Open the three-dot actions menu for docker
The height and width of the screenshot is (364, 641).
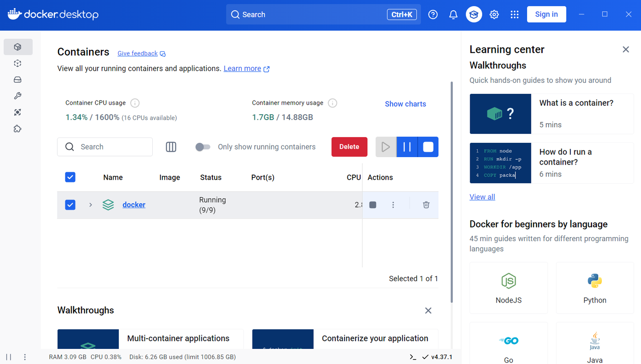[393, 205]
